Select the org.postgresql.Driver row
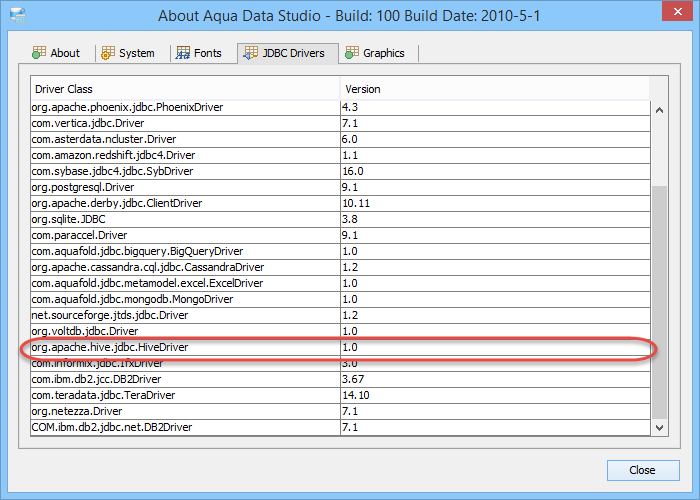This screenshot has height=500, width=700. pyautogui.click(x=341, y=188)
